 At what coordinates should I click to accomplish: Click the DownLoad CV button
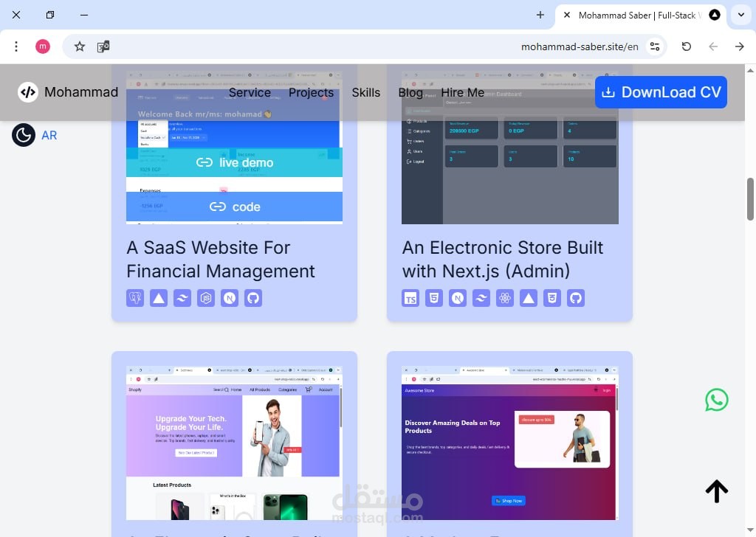[x=661, y=92]
